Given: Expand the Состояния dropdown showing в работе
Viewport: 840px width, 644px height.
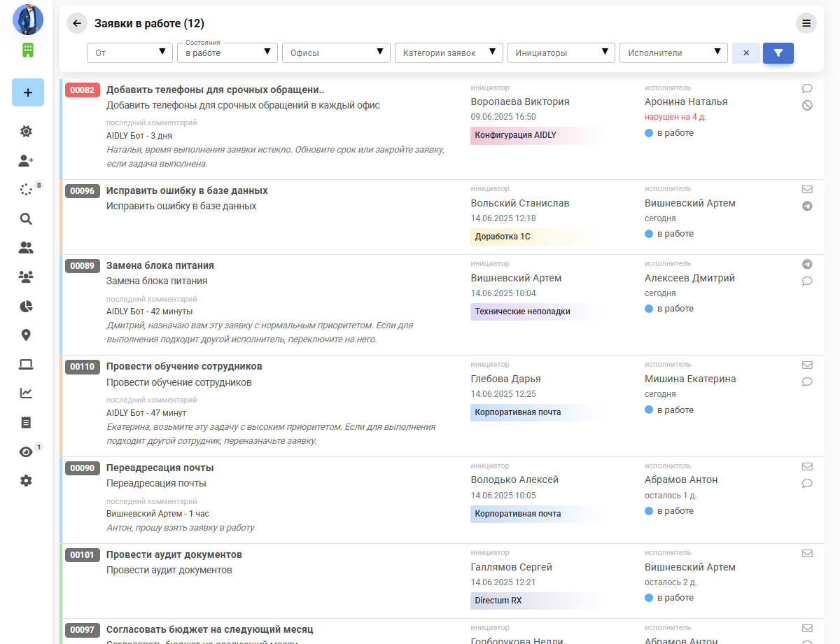Looking at the screenshot, I should coord(227,53).
